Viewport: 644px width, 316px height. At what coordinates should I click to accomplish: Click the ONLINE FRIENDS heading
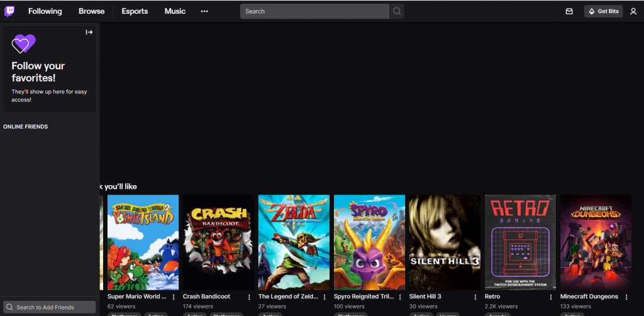(x=25, y=127)
